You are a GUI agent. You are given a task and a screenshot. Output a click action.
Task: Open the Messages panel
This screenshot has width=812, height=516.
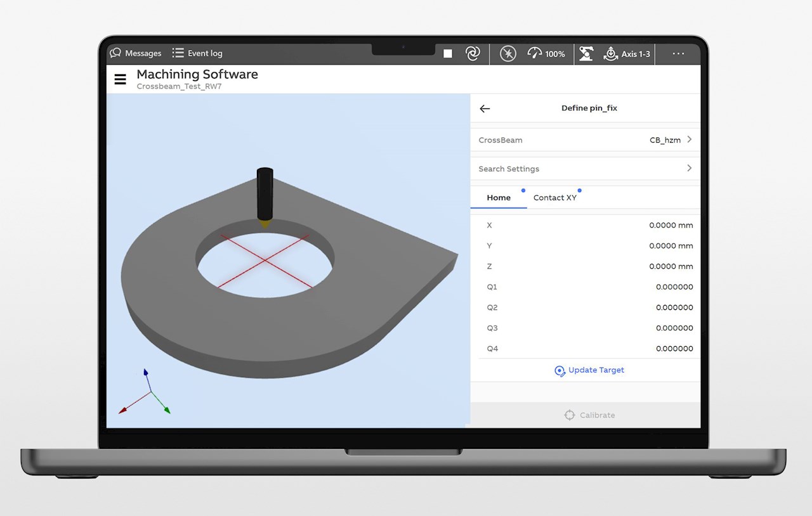click(136, 53)
